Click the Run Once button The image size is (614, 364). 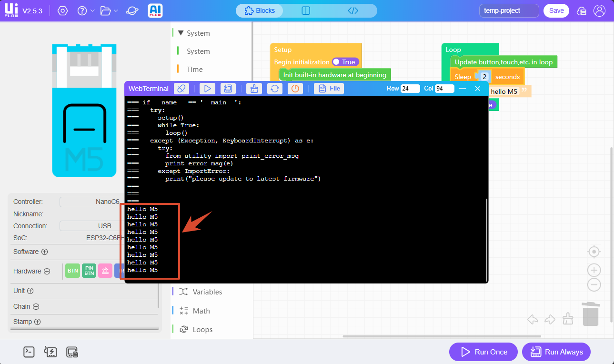(x=483, y=352)
